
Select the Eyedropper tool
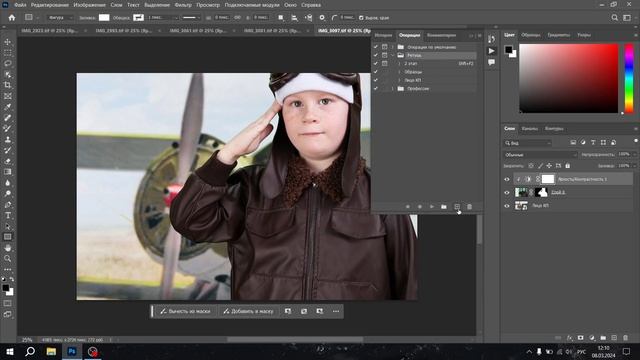click(x=8, y=107)
